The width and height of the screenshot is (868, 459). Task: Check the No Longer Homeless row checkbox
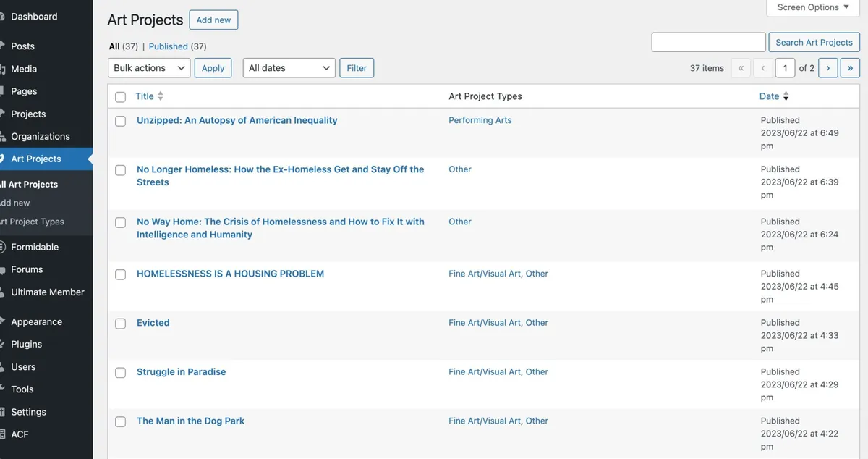pyautogui.click(x=121, y=170)
